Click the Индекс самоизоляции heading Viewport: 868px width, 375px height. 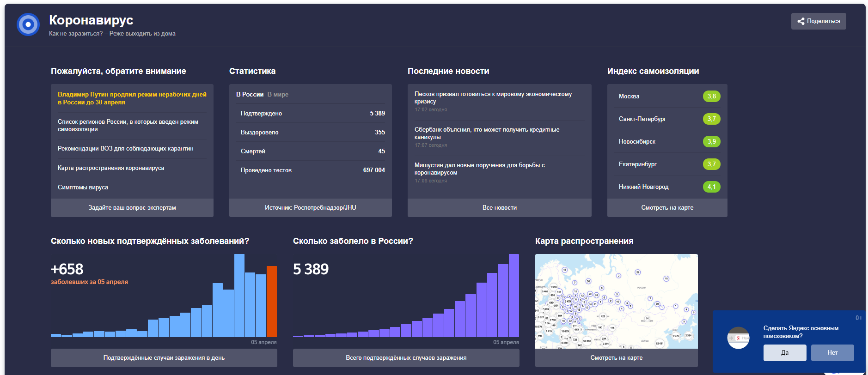(x=653, y=71)
